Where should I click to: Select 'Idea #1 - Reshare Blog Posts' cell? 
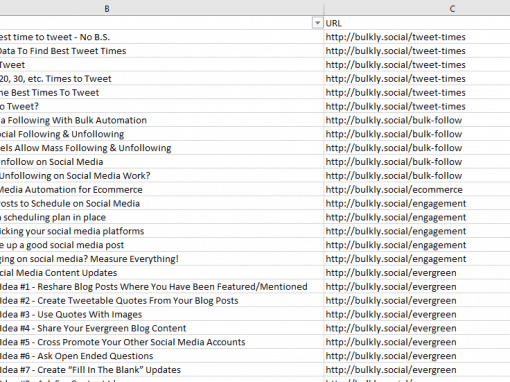click(x=162, y=287)
